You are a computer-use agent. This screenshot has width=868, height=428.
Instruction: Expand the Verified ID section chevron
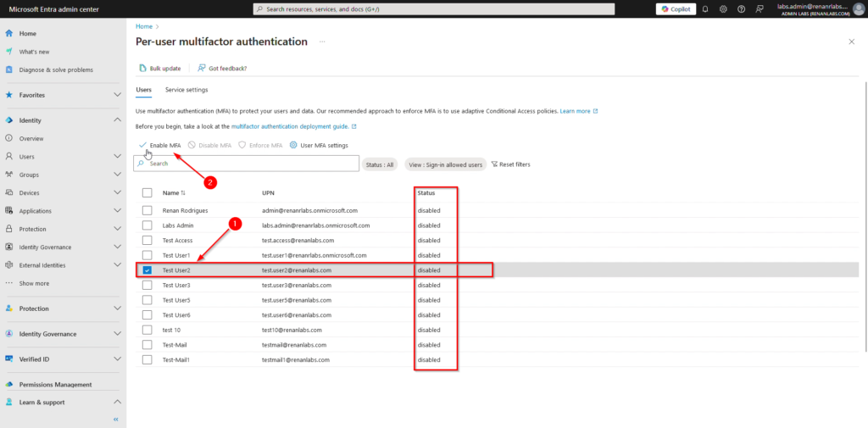tap(117, 359)
